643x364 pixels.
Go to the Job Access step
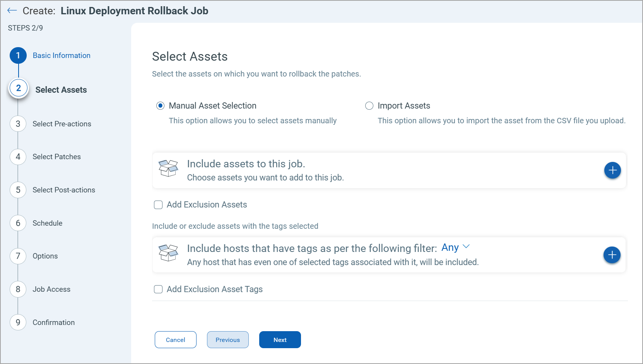pyautogui.click(x=18, y=289)
